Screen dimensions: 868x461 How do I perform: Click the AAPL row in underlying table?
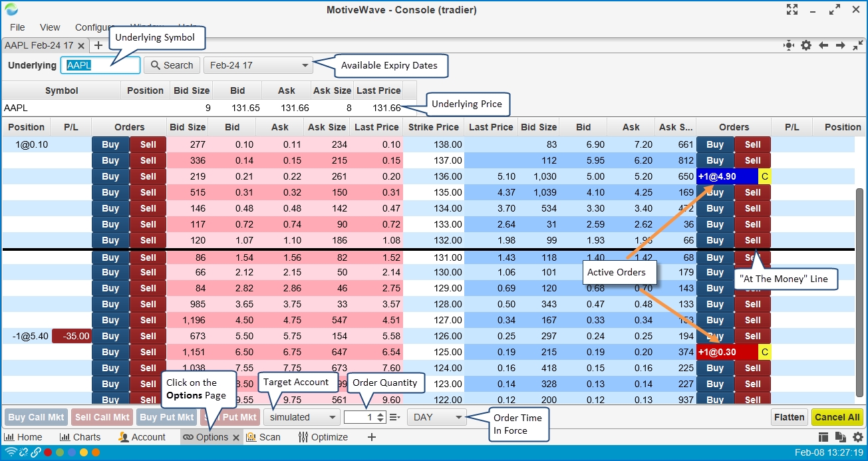[x=210, y=108]
